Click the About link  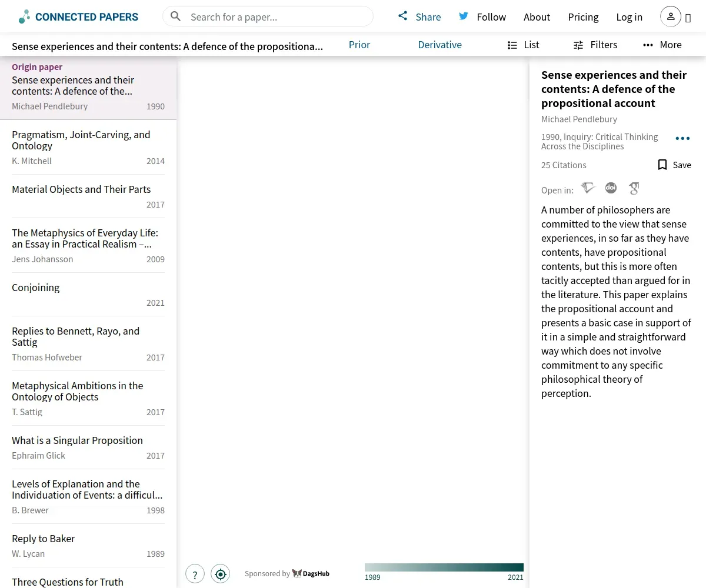pos(537,17)
